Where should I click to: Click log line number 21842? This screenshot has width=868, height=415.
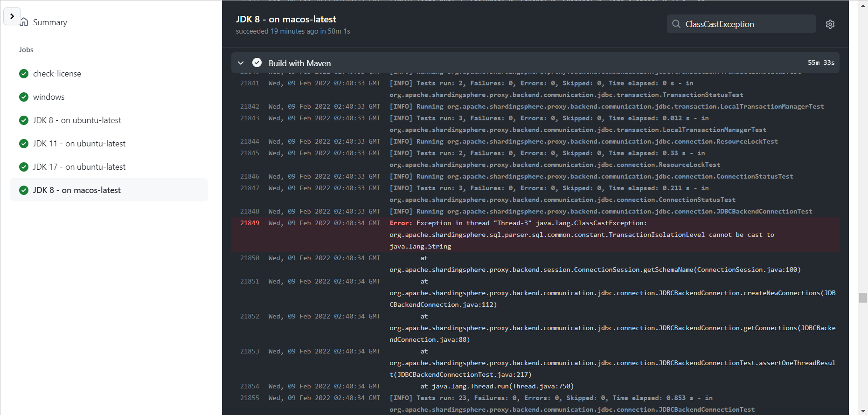pyautogui.click(x=250, y=106)
